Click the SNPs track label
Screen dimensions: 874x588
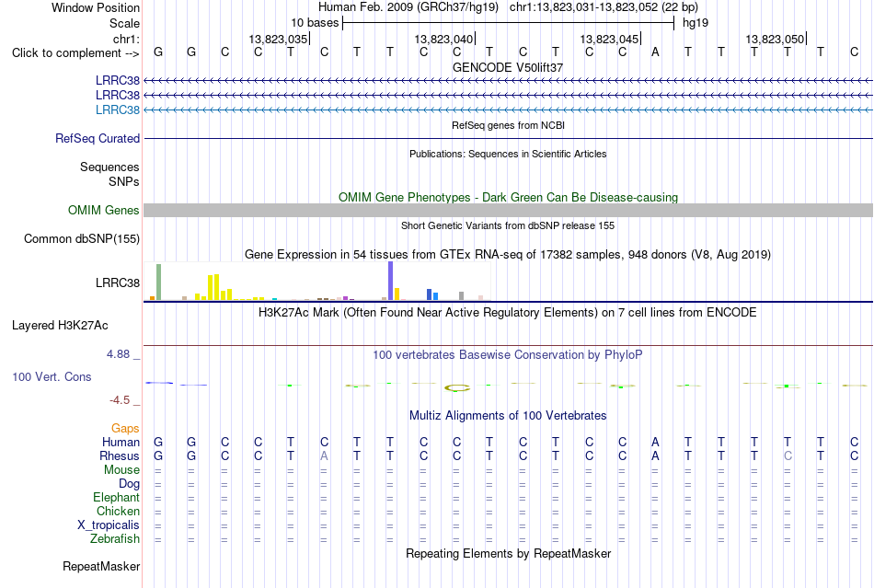(x=124, y=181)
